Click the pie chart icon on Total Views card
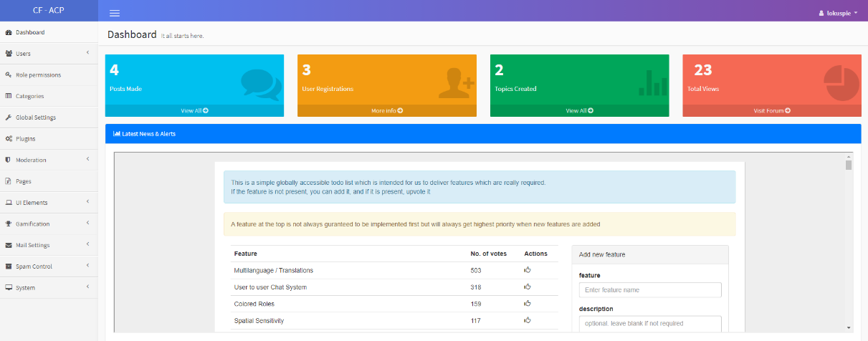The image size is (868, 341). pyautogui.click(x=841, y=83)
